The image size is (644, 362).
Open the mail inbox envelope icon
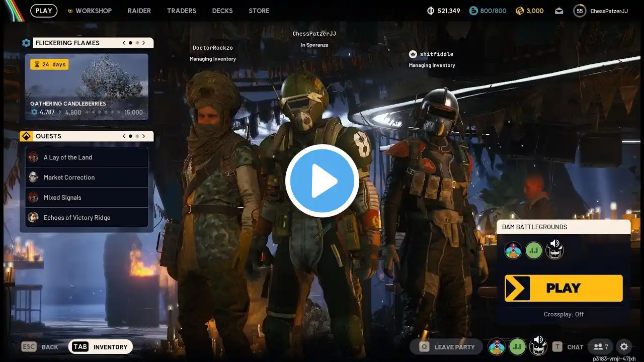559,11
